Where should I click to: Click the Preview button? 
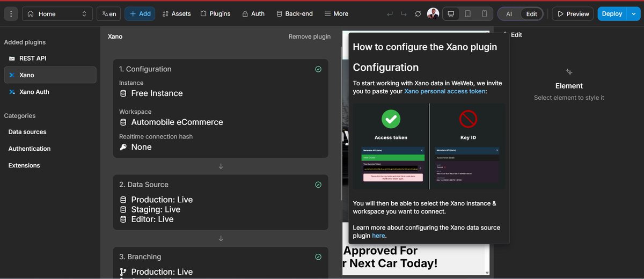coord(573,14)
